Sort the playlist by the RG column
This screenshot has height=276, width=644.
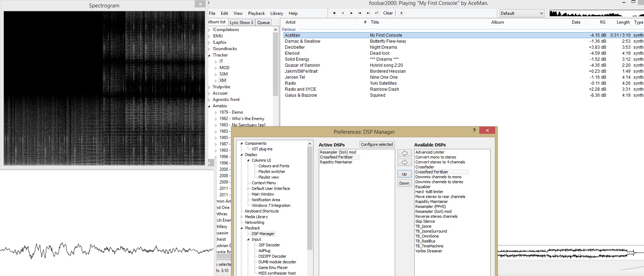point(603,22)
